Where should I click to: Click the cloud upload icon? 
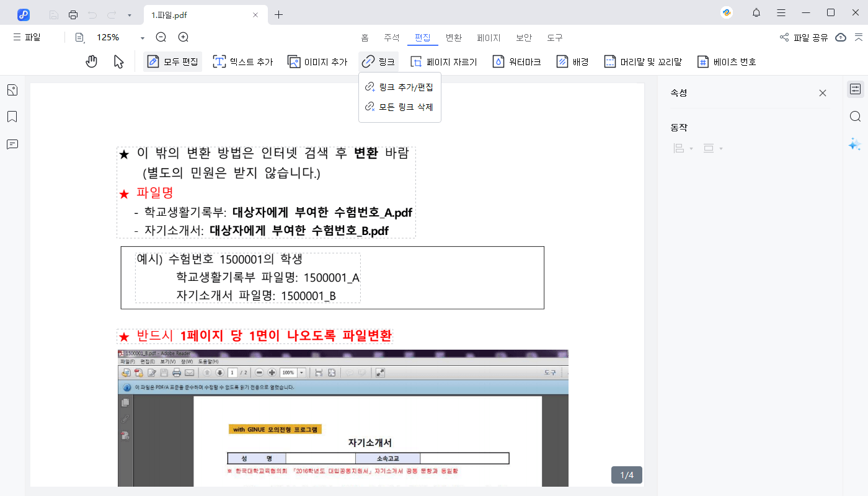coord(841,37)
